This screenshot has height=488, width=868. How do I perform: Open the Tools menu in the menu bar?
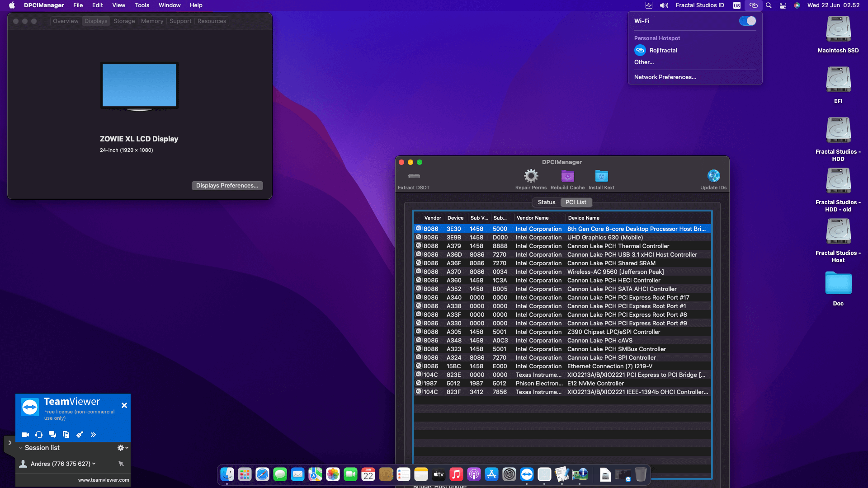point(142,5)
